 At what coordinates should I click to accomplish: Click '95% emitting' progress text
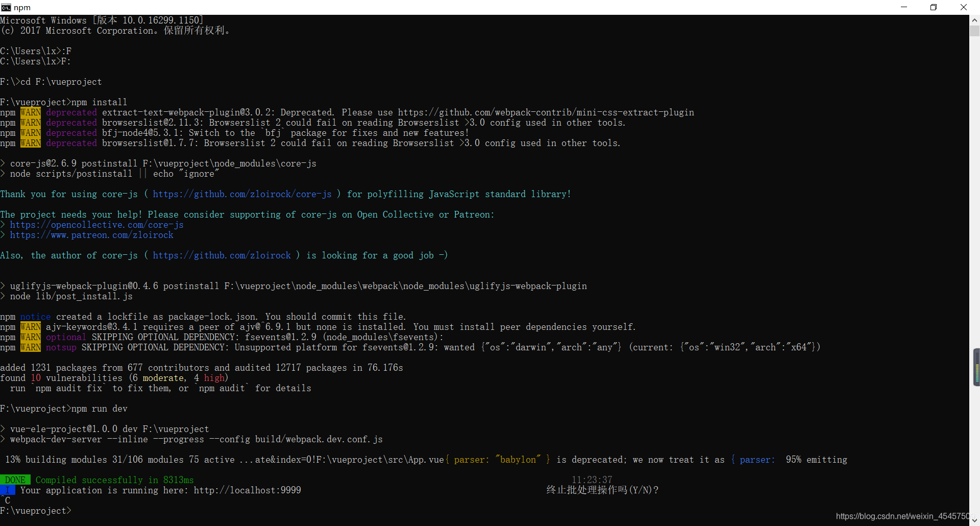coord(817,460)
